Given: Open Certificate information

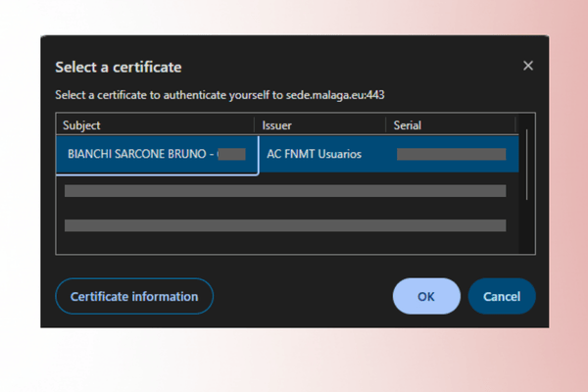Looking at the screenshot, I should click(134, 296).
